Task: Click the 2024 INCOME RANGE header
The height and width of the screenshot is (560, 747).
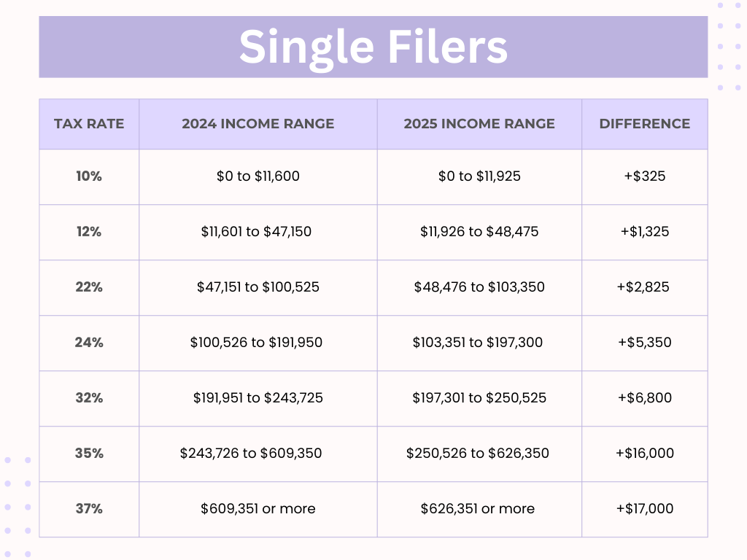Action: 258,124
